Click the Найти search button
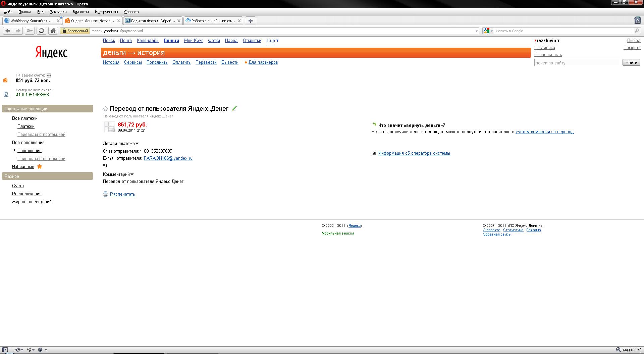Screen dimensions: 644x354 point(631,62)
